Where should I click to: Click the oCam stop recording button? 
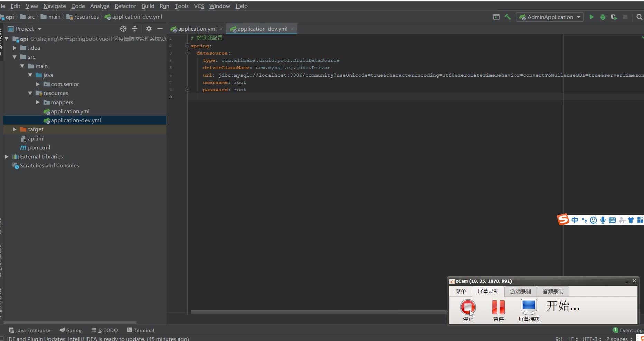coord(468,307)
